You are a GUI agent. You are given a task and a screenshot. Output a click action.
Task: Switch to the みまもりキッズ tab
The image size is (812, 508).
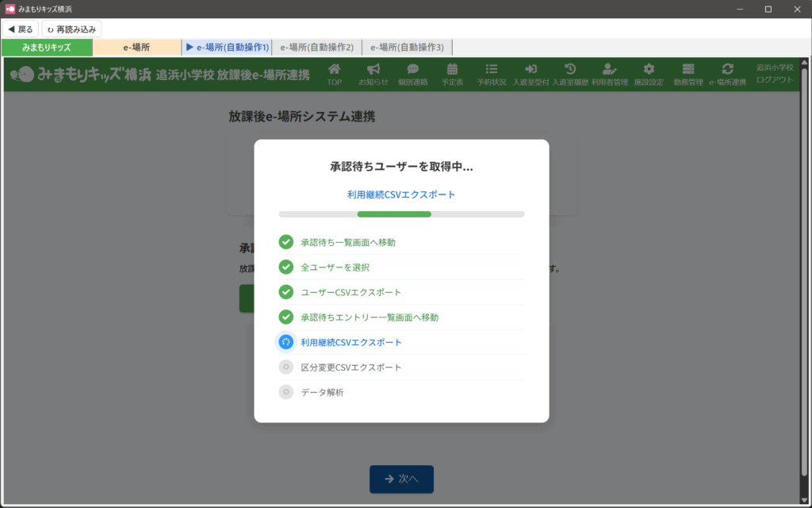[x=47, y=48]
